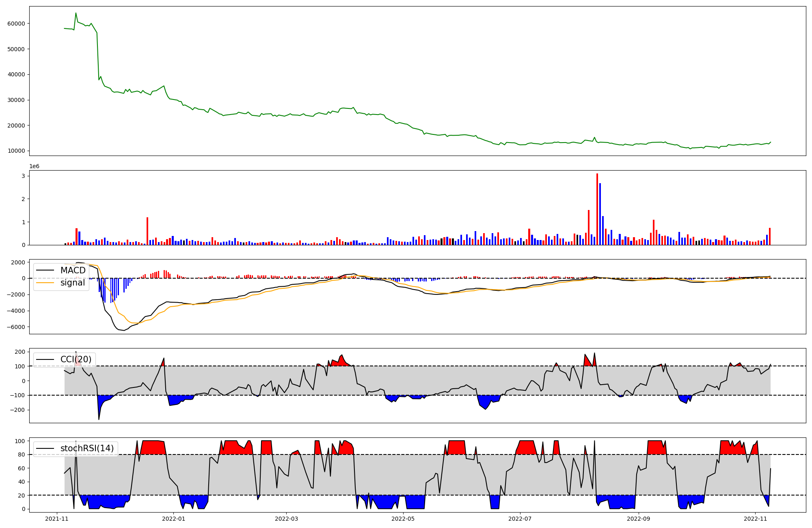Image resolution: width=812 pixels, height=528 pixels.
Task: Click the 2022-03 date tick label
Action: 287,519
